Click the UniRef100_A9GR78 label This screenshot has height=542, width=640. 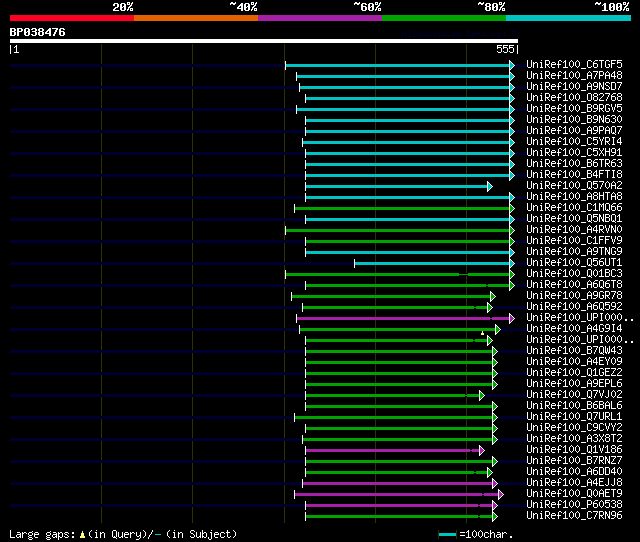pyautogui.click(x=574, y=296)
